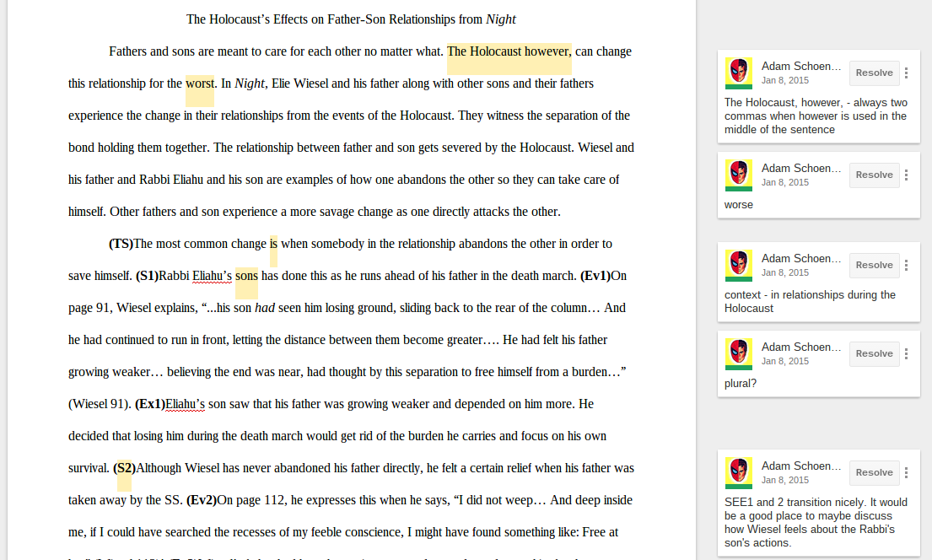The height and width of the screenshot is (560, 932).
Task: Click the author name on the 'SEE1 and 2' comment
Action: (x=801, y=466)
